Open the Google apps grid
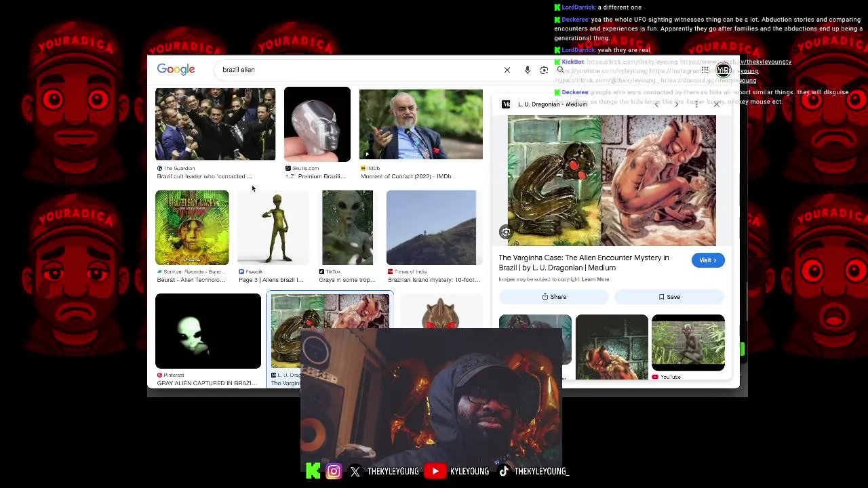The height and width of the screenshot is (488, 868). [705, 70]
